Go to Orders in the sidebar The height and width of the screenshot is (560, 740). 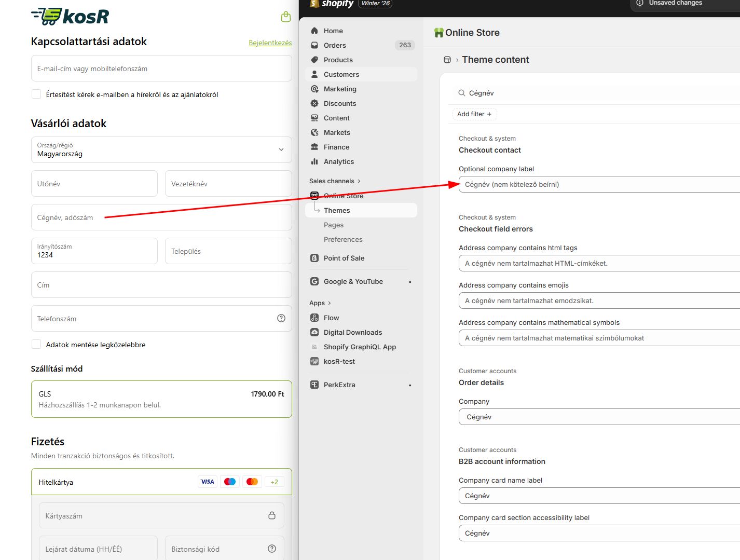pos(335,45)
